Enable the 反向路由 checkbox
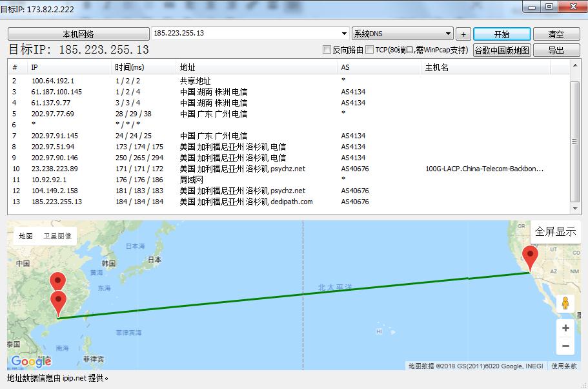Screen dimensions: 588x389 [x=327, y=50]
